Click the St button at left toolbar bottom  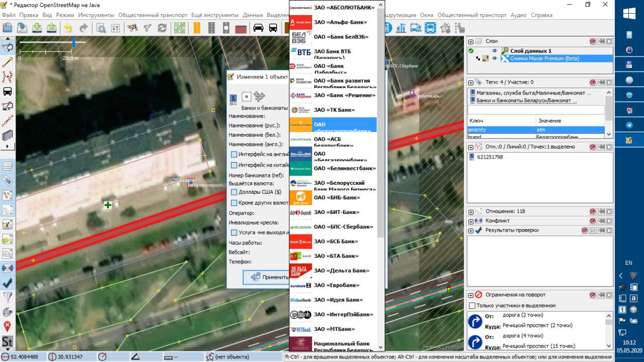[8, 341]
